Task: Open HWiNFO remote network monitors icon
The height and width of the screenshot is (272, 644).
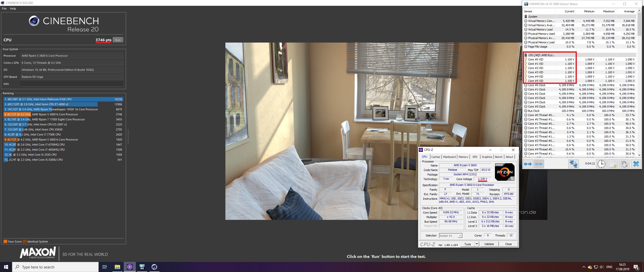Action: (573, 164)
